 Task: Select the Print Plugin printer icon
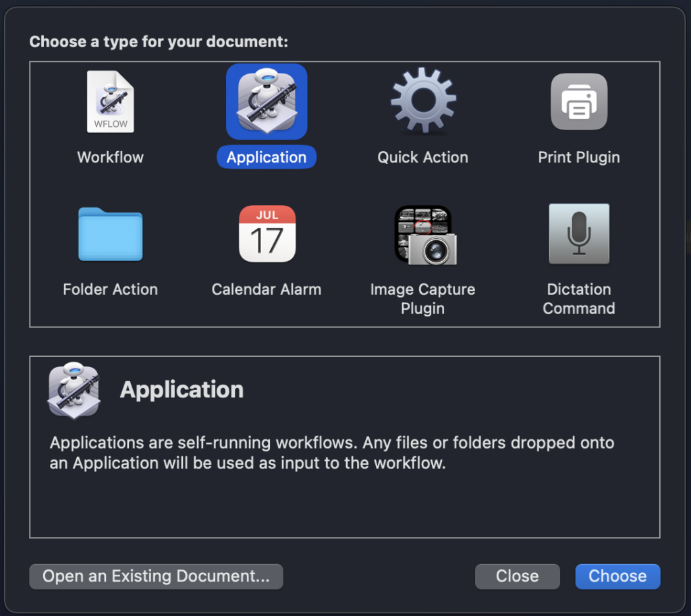click(579, 101)
